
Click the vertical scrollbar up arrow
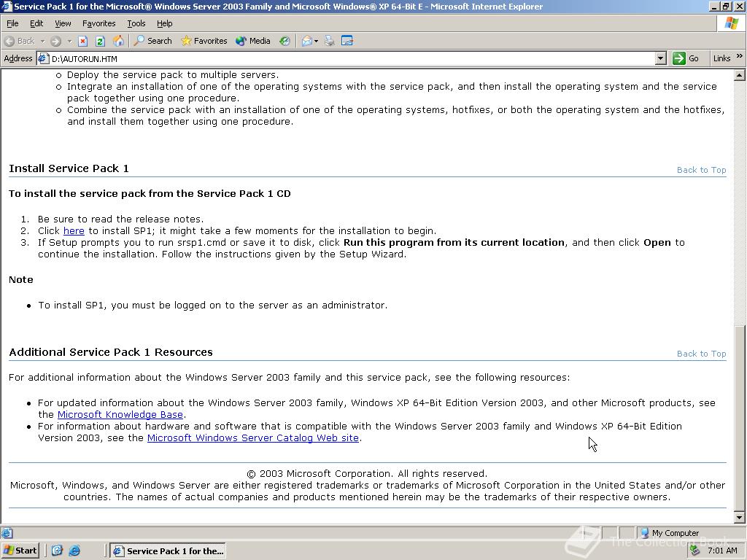740,75
